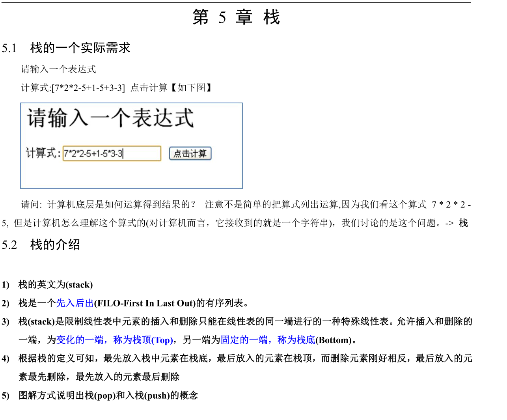
Task: Click list item 1) 栈的英文为(stack)
Action: [47, 285]
